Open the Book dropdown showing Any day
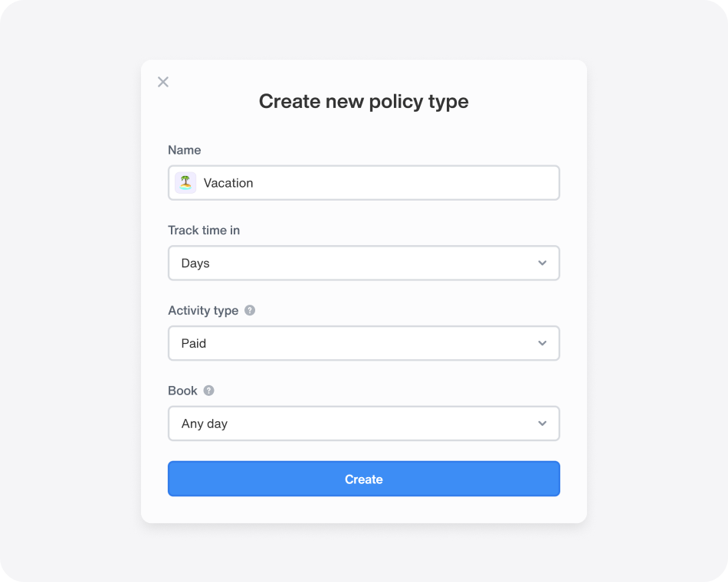The width and height of the screenshot is (728, 582). (x=364, y=423)
